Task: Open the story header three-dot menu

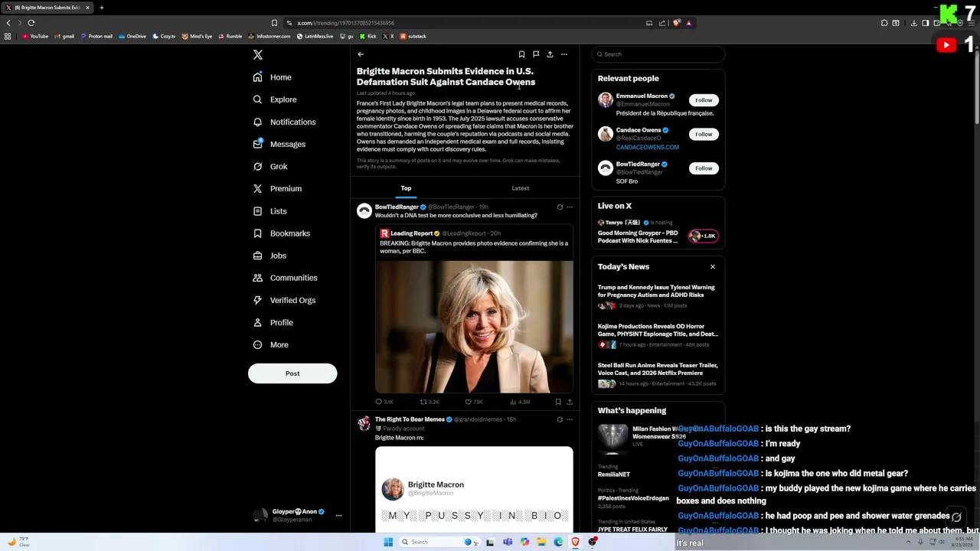Action: (564, 54)
